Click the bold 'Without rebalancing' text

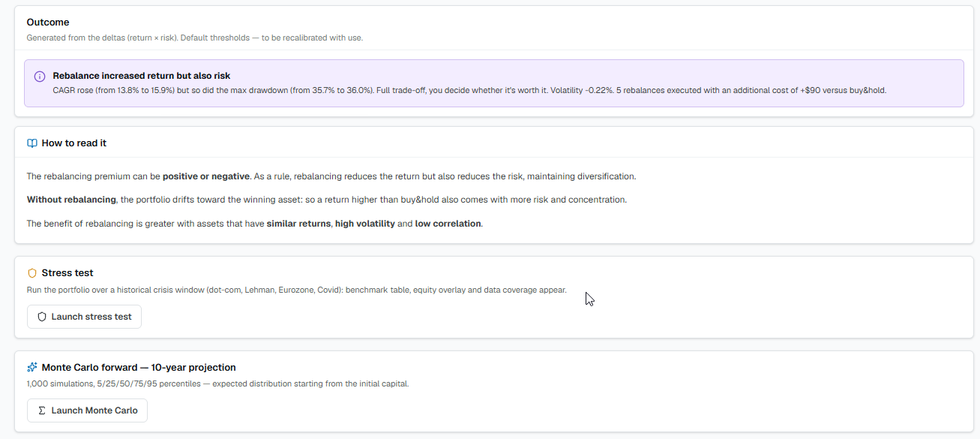pos(71,200)
